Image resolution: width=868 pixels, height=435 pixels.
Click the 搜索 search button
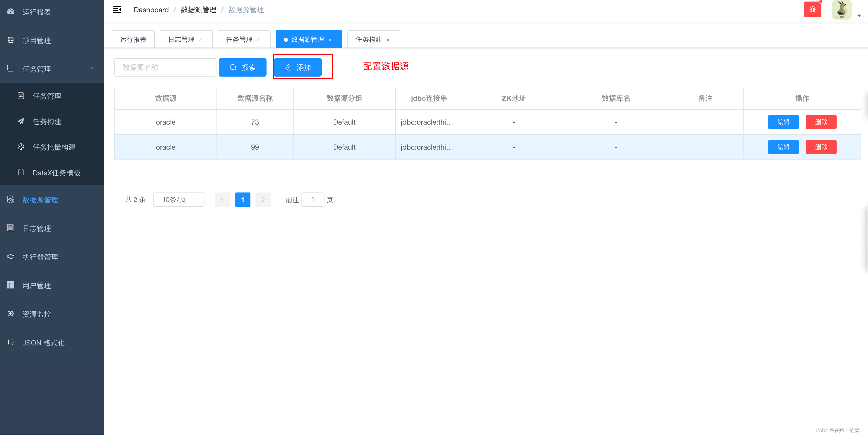[242, 67]
